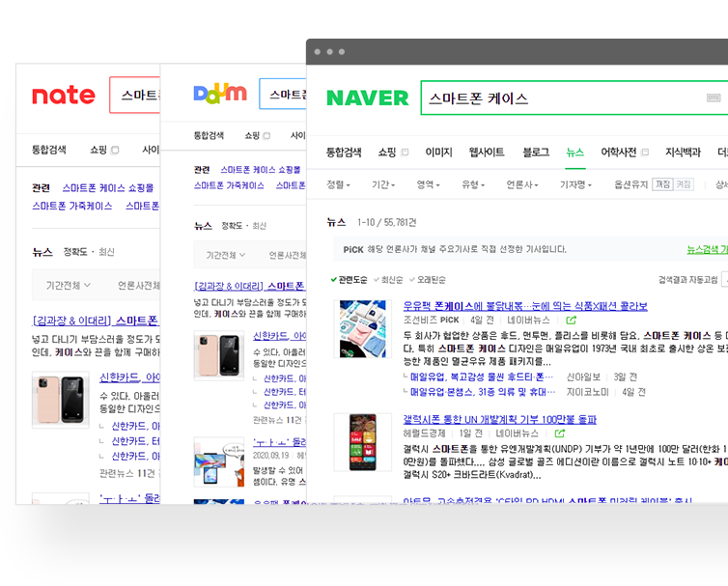Select 오래된순 sort option in Naver

[428, 280]
